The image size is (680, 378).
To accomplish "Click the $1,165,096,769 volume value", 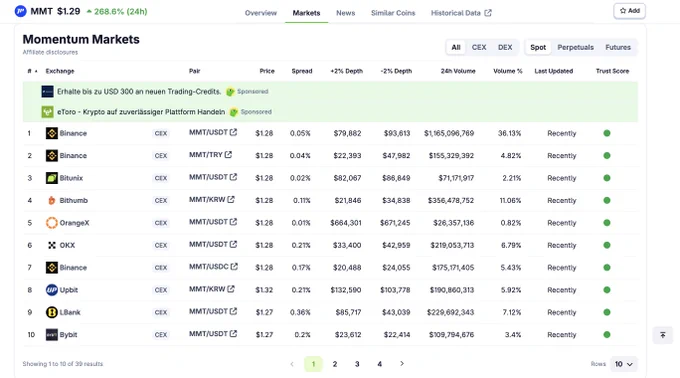I will point(449,133).
